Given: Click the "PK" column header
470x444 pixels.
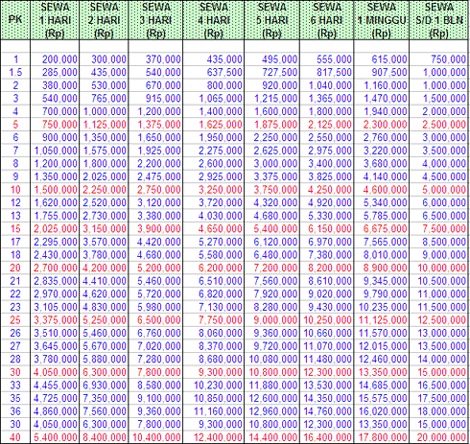Looking at the screenshot, I should (x=15, y=20).
